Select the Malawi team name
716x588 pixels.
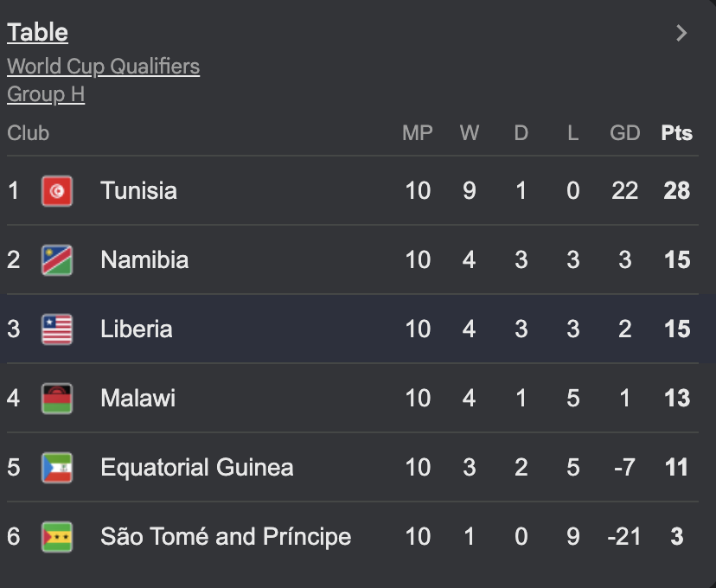(x=137, y=399)
